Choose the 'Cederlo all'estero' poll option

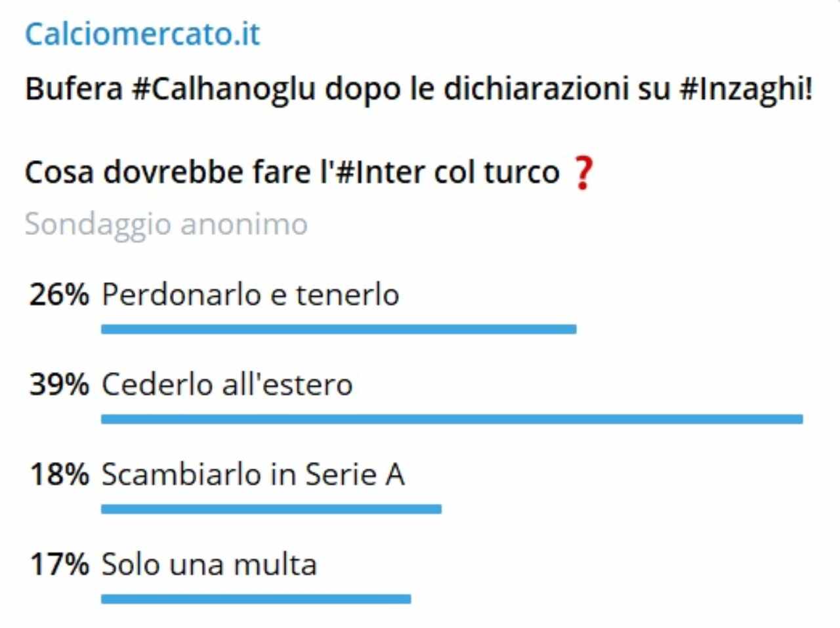point(227,384)
